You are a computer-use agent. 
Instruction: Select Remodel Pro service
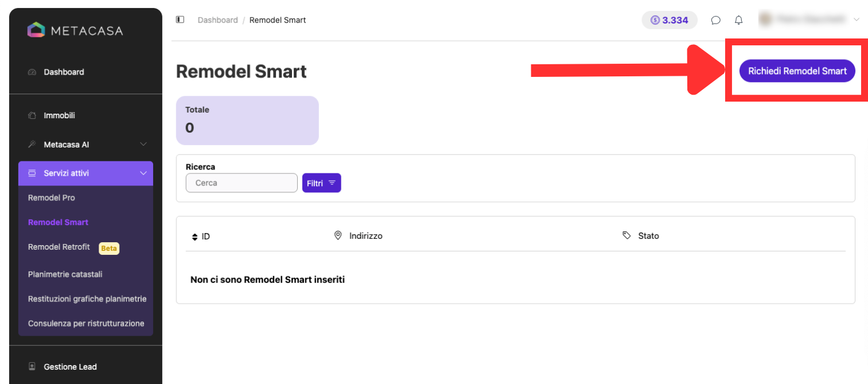[x=52, y=198]
